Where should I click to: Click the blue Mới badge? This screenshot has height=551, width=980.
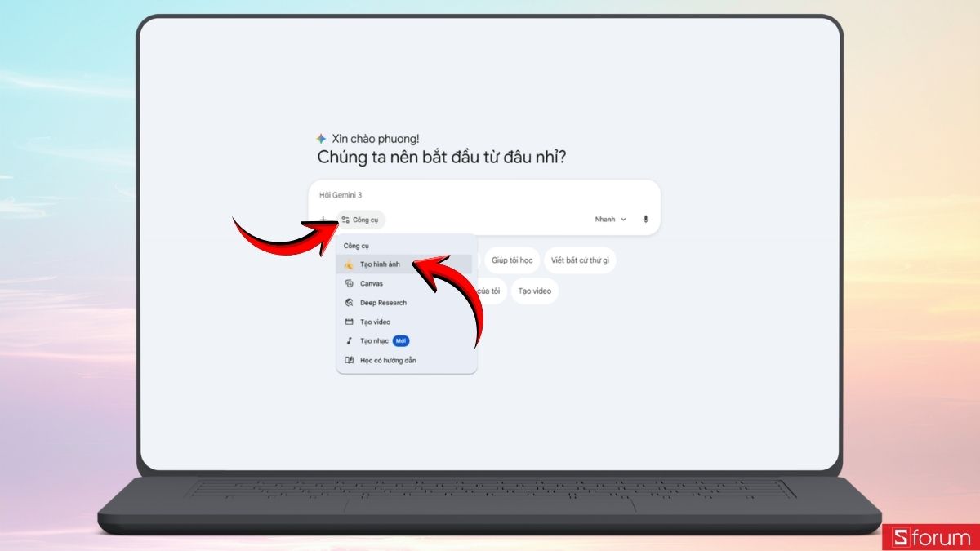401,340
